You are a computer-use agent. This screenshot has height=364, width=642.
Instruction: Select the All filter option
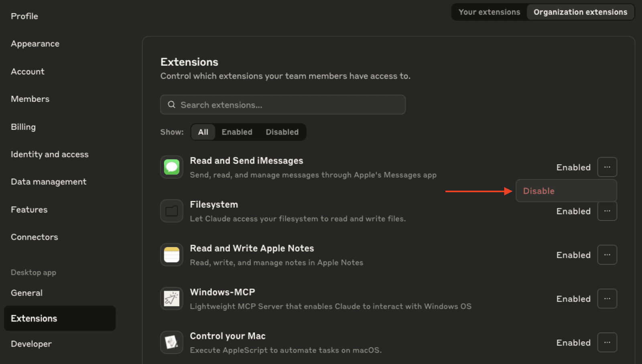click(x=203, y=132)
